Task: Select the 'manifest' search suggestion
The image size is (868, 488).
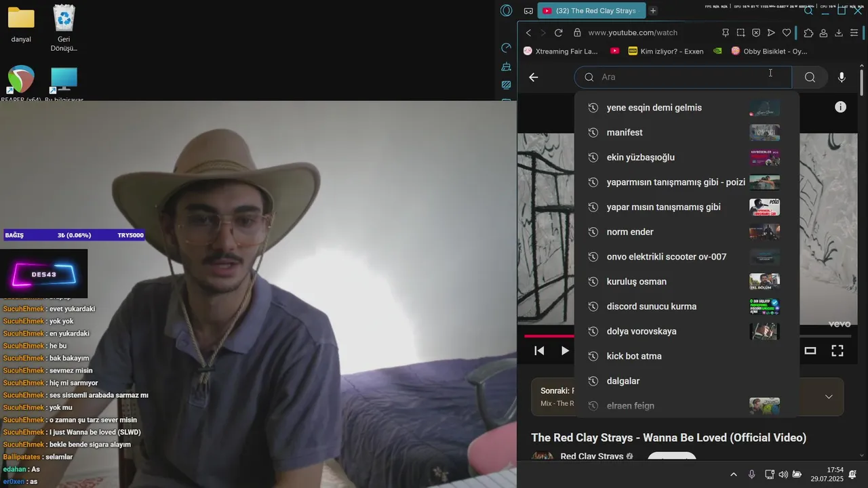Action: coord(686,133)
